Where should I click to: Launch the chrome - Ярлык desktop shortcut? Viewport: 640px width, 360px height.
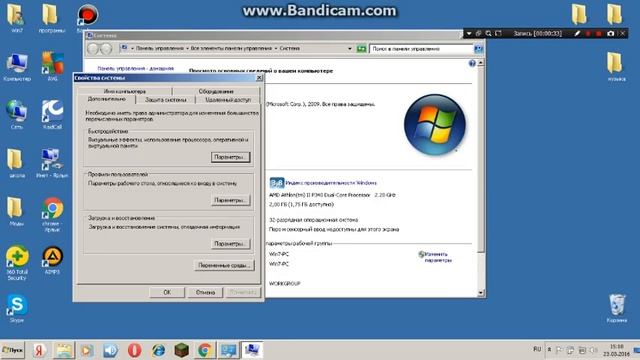pos(52,214)
